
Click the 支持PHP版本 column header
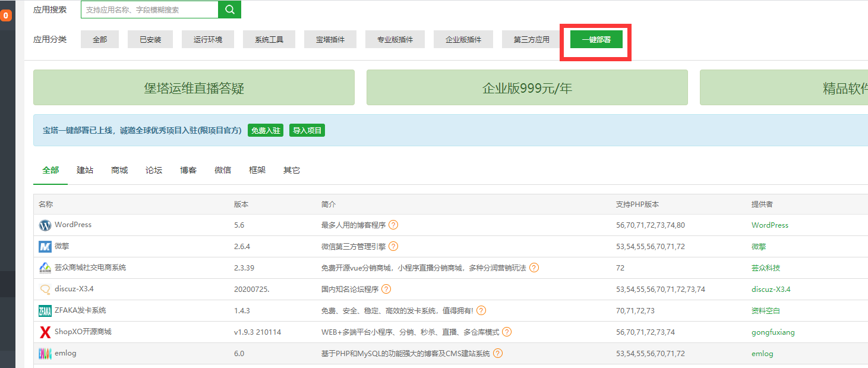(x=637, y=204)
